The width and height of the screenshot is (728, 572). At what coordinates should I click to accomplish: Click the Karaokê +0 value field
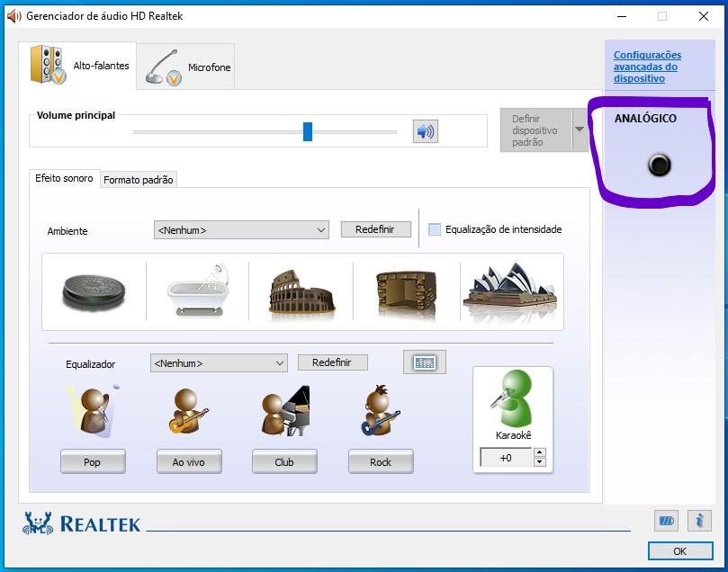click(x=506, y=458)
